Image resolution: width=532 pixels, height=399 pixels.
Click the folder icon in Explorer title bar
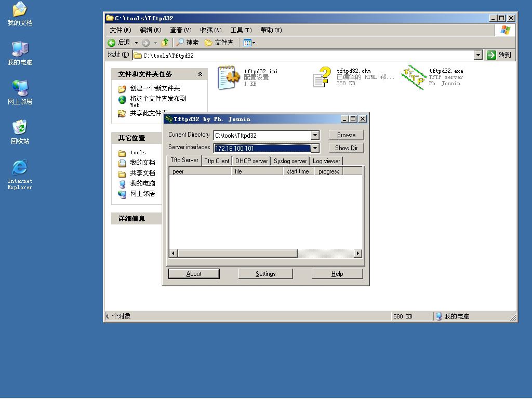point(110,18)
